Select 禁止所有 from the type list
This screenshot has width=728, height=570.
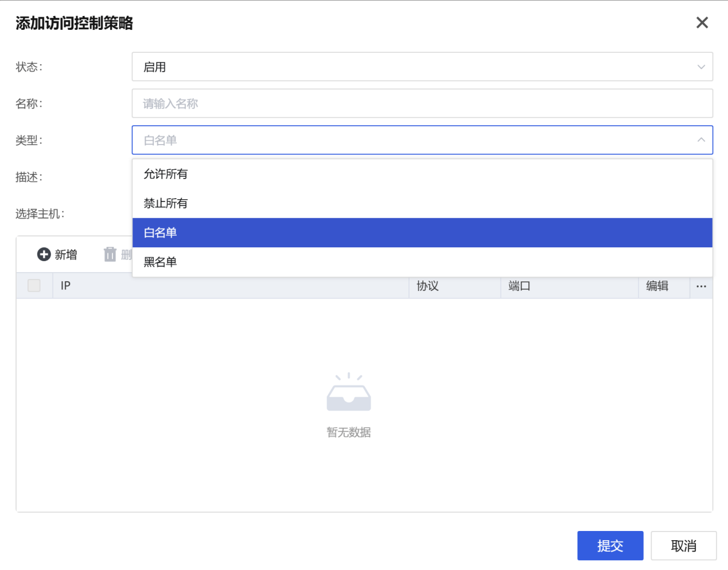tap(166, 203)
